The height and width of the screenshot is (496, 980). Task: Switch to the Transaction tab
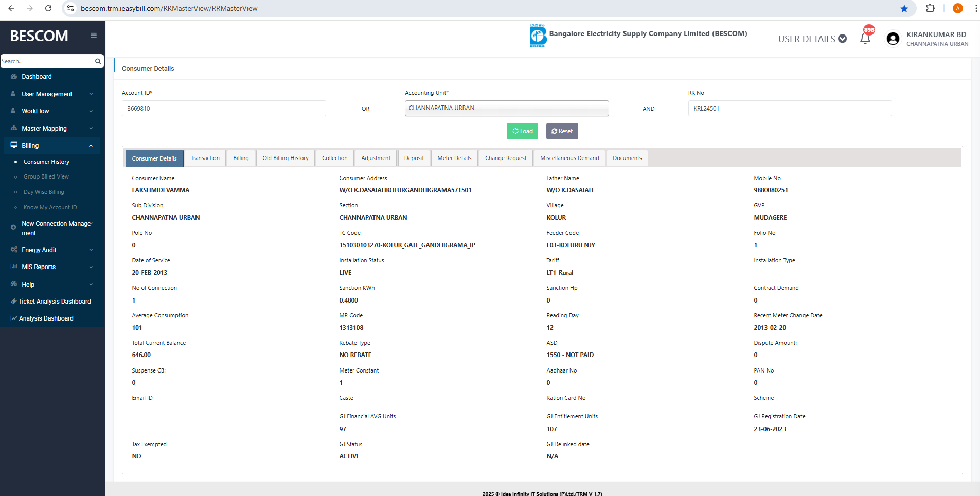[x=205, y=158]
